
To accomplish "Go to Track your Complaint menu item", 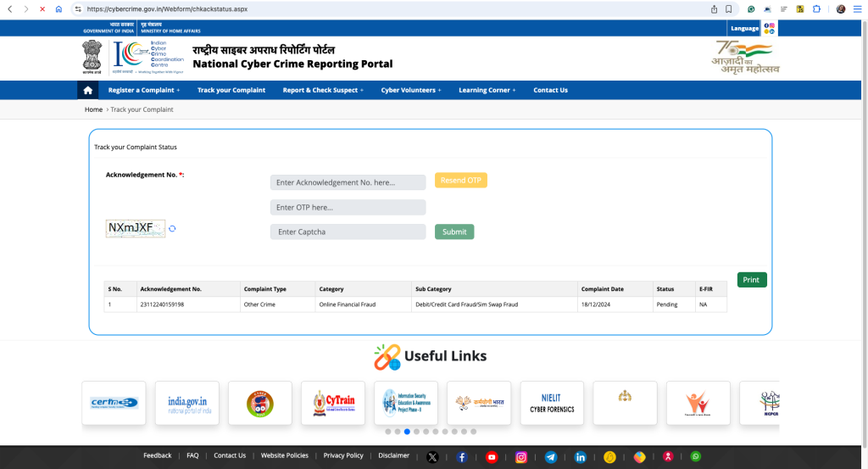I will point(231,90).
